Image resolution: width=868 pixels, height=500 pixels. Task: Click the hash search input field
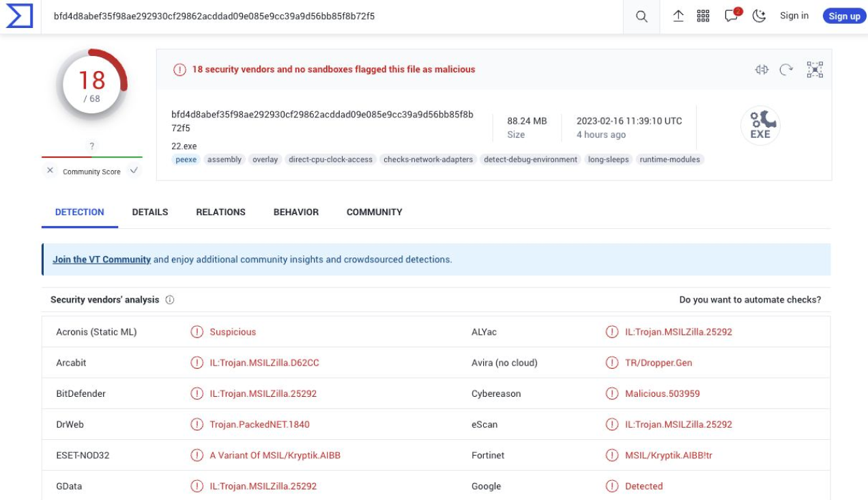coord(334,16)
